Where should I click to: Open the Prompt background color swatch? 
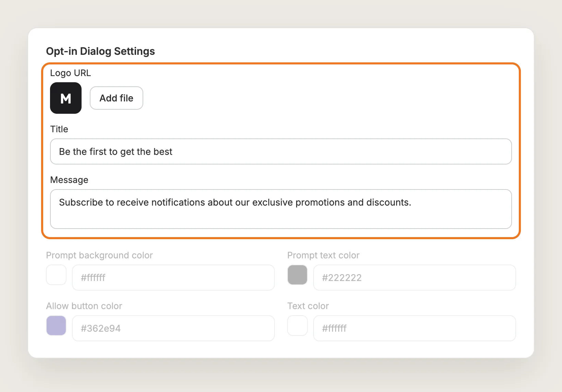click(56, 275)
